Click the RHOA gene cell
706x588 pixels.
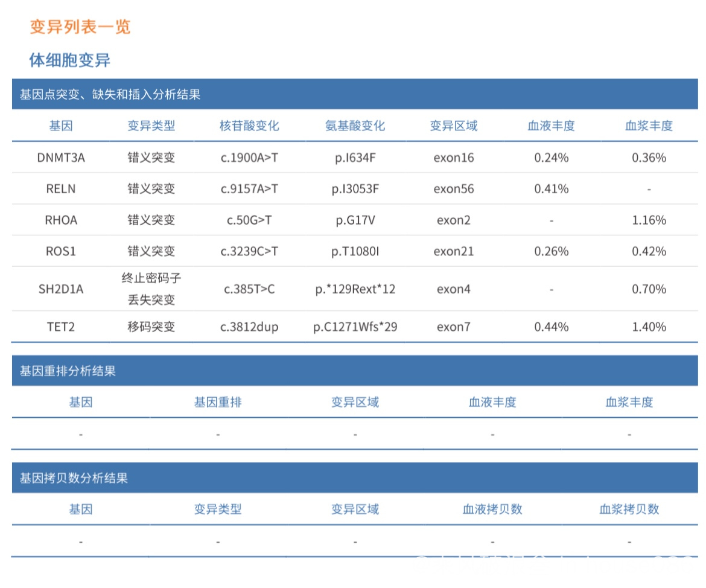click(61, 220)
